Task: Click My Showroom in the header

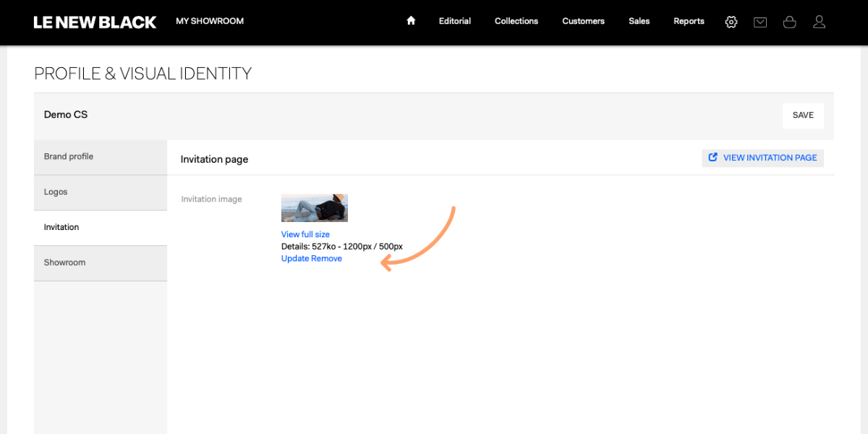Action: tap(210, 21)
